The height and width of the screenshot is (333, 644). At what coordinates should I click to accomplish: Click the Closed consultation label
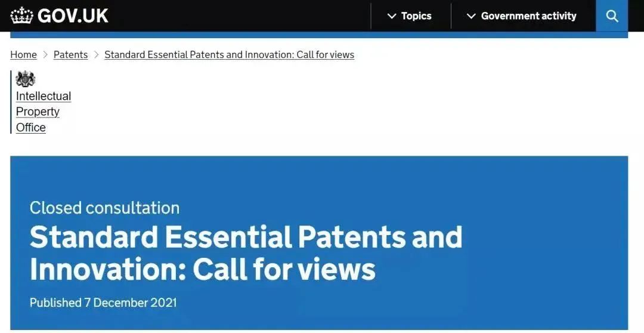[104, 208]
